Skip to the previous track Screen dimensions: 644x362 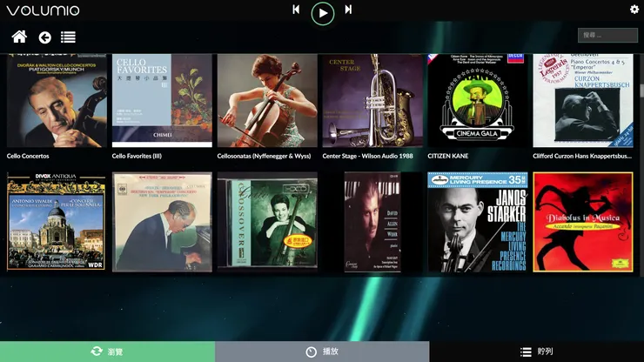(x=296, y=10)
